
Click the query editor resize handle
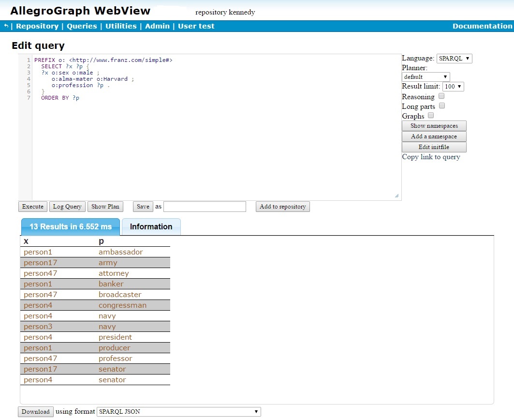pyautogui.click(x=397, y=196)
